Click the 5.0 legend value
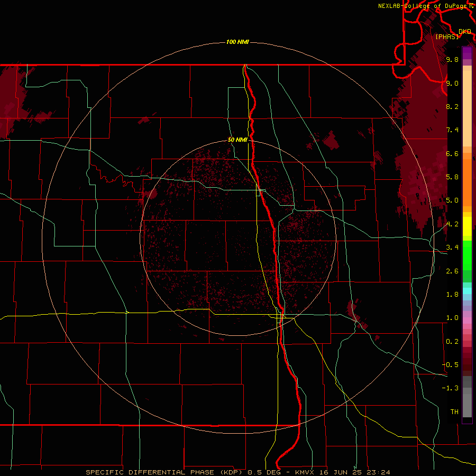 (452, 200)
